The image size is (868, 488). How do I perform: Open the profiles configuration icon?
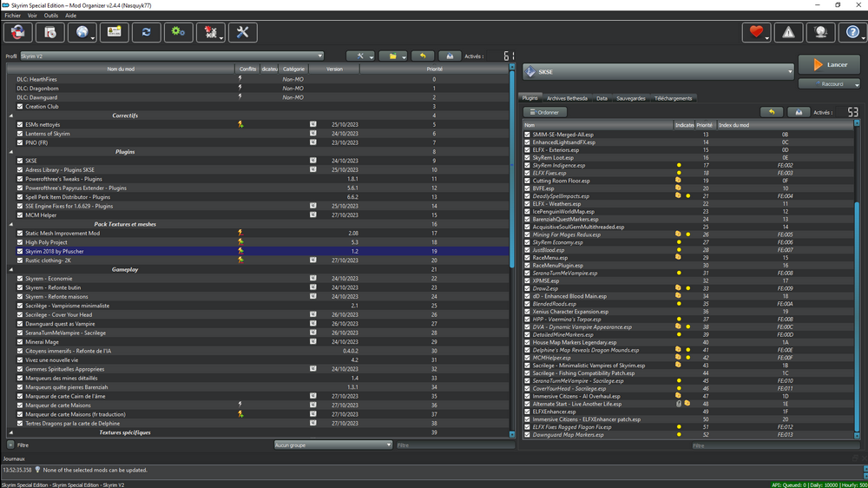click(x=49, y=33)
